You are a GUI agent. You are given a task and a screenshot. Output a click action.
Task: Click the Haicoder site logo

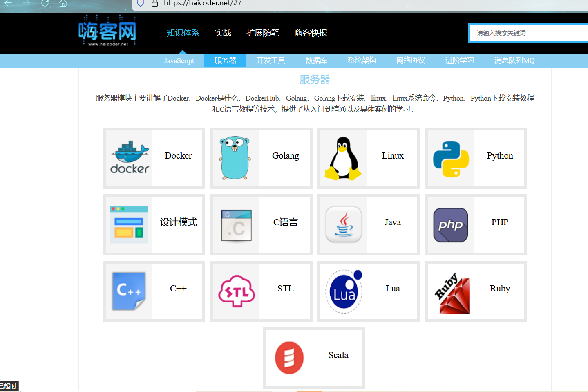click(x=107, y=31)
